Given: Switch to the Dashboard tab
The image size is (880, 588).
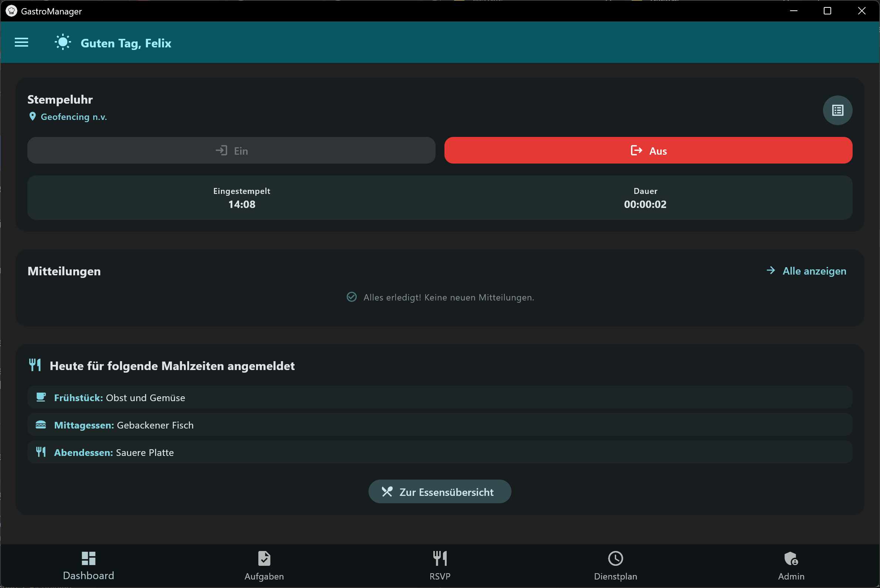Looking at the screenshot, I should pos(88,565).
